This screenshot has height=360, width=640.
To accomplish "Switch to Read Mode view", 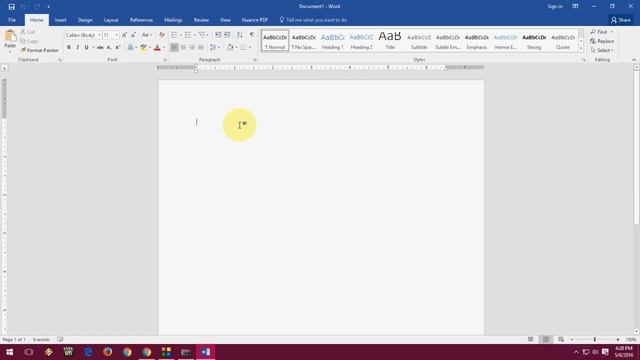I will pyautogui.click(x=531, y=340).
